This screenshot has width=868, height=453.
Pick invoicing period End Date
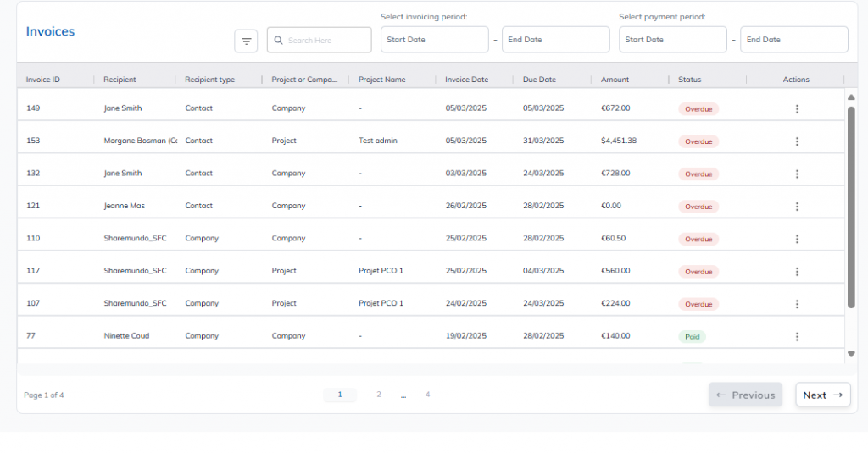tap(555, 40)
